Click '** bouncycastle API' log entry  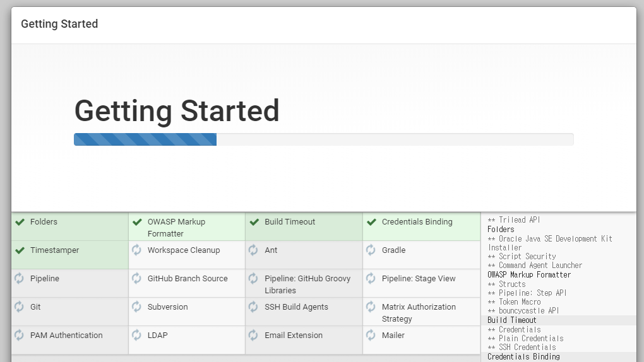pos(523,311)
